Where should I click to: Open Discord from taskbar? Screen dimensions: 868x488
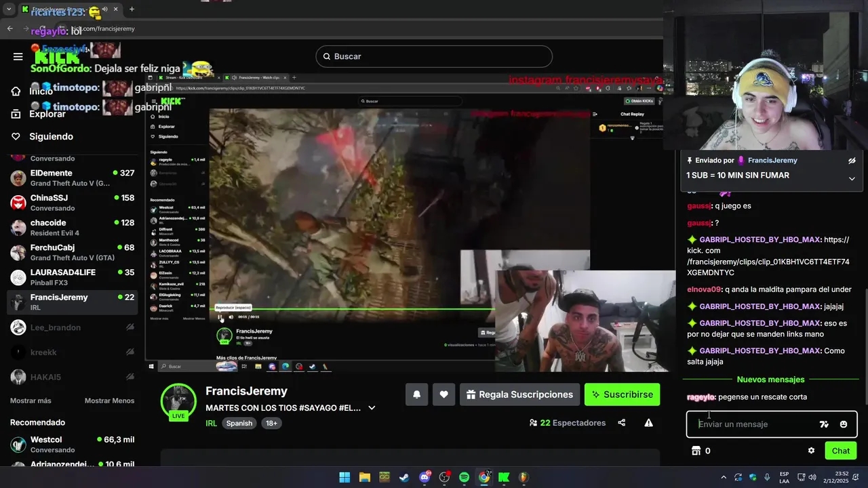425,477
